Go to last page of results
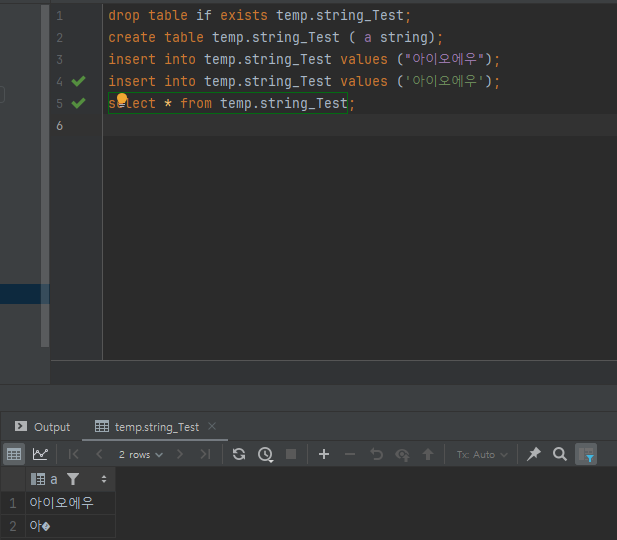617x540 pixels. pos(205,454)
